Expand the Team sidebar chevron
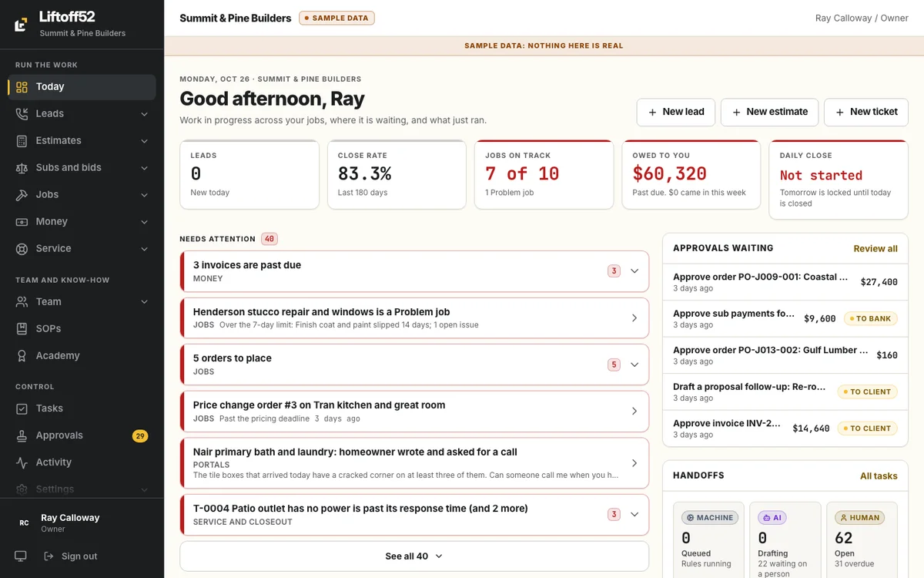This screenshot has height=578, width=924. tap(144, 302)
